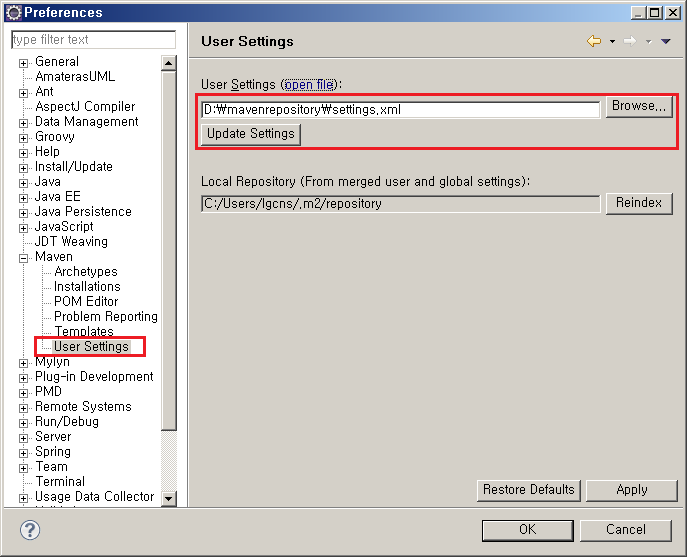
Task: Expand the General tree node
Action: [x=24, y=62]
